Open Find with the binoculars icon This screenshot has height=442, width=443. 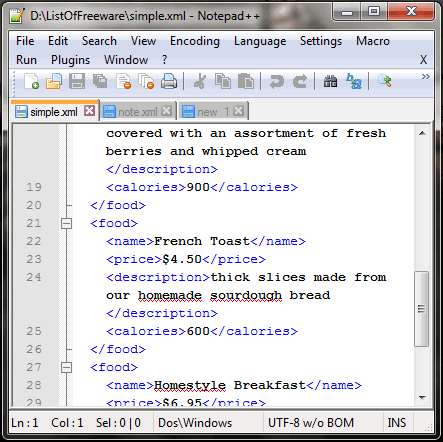pyautogui.click(x=330, y=81)
